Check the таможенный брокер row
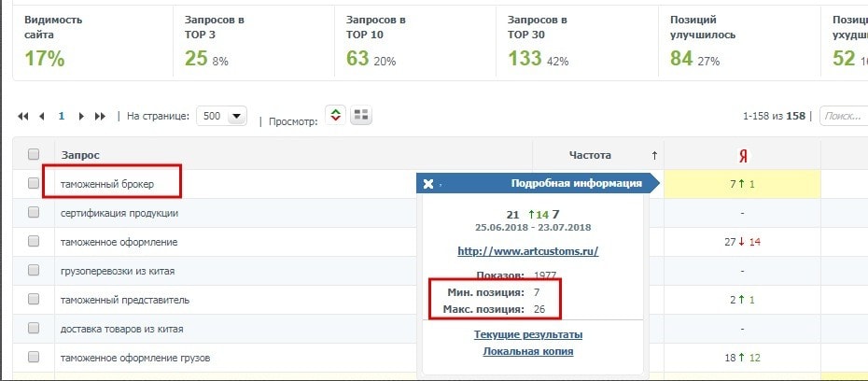Screen dimensions: 868x381 [34, 184]
